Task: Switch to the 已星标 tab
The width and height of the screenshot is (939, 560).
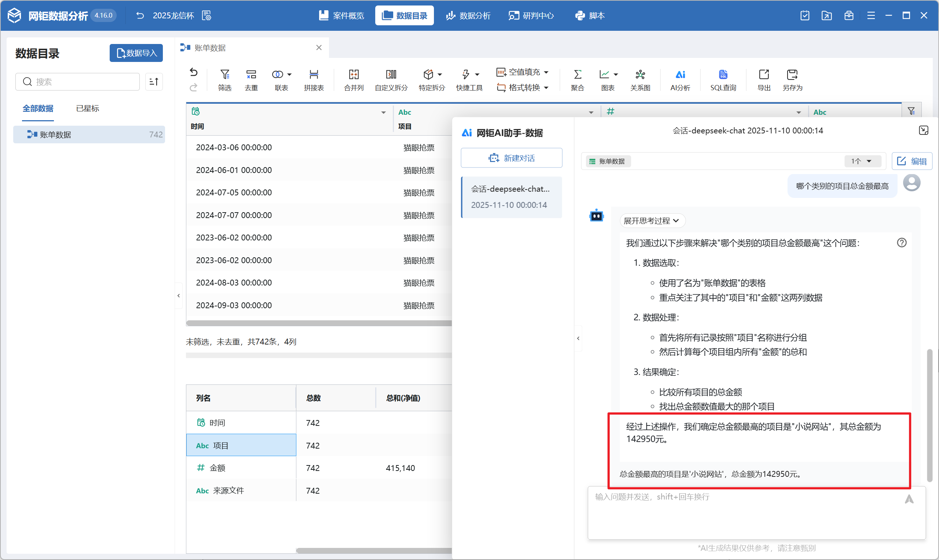Action: (88, 108)
